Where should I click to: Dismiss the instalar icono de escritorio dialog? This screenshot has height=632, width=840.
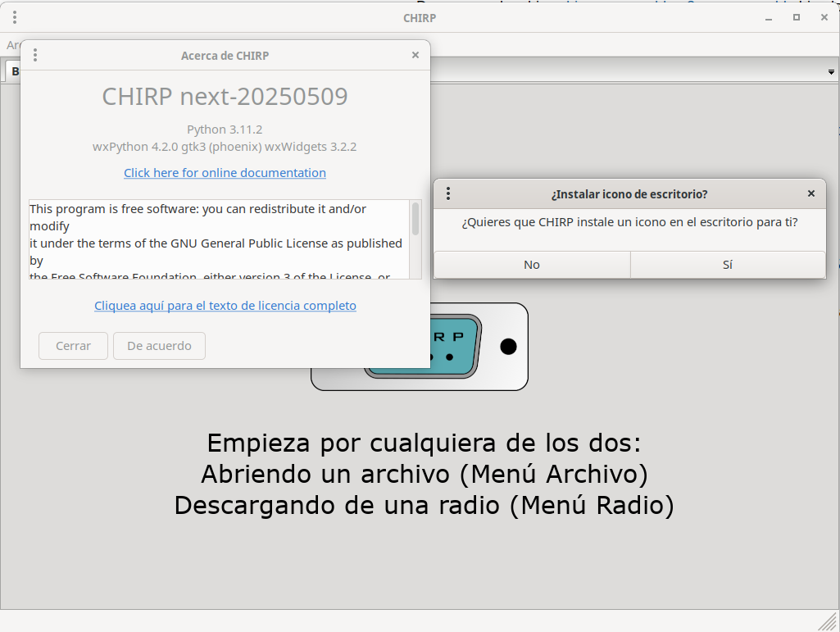coord(810,193)
